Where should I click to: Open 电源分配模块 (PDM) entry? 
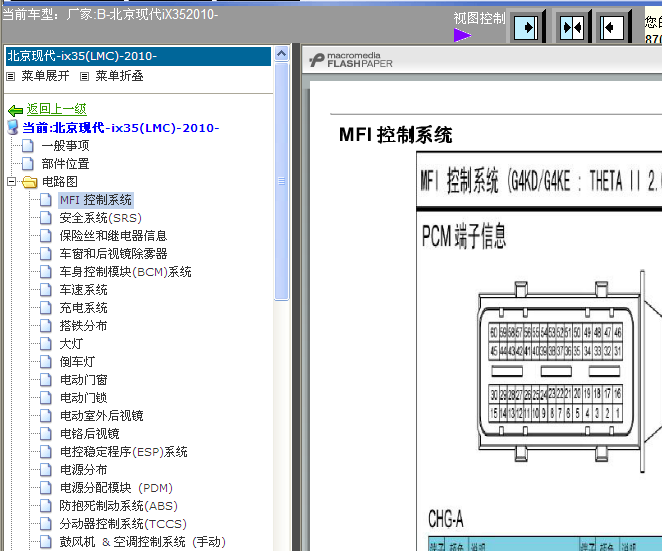click(x=116, y=488)
